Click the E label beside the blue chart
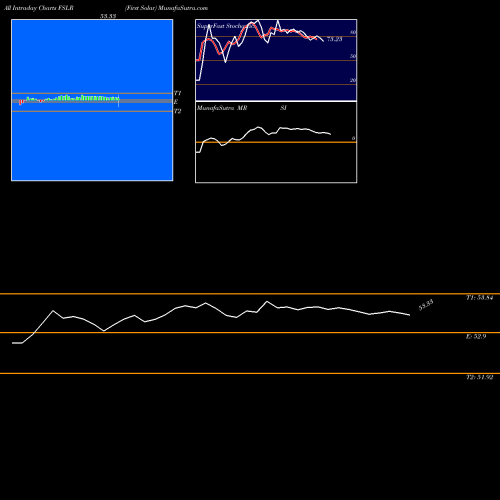The height and width of the screenshot is (500, 500). (x=176, y=102)
